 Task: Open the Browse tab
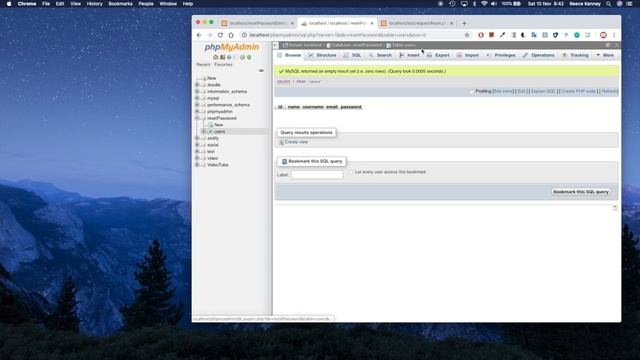289,55
